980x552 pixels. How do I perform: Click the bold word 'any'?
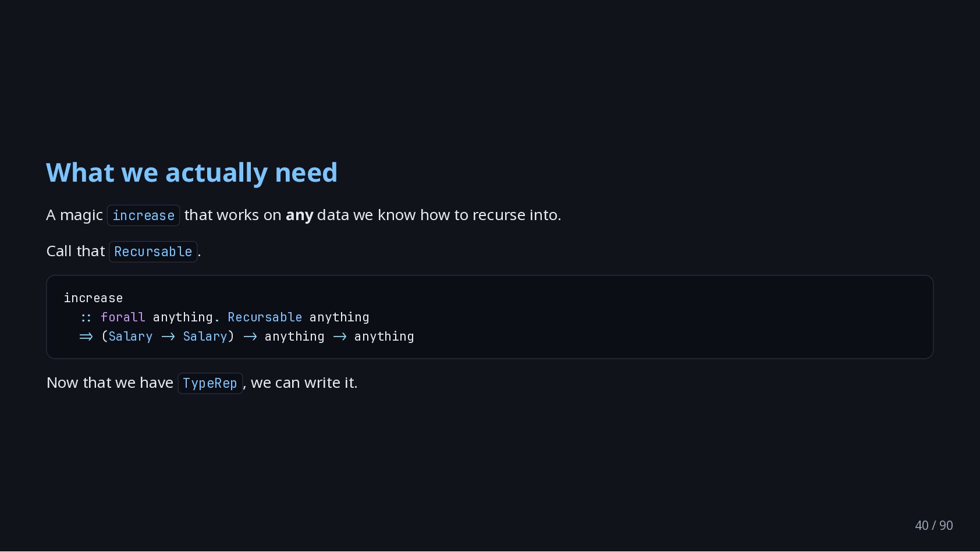click(299, 215)
